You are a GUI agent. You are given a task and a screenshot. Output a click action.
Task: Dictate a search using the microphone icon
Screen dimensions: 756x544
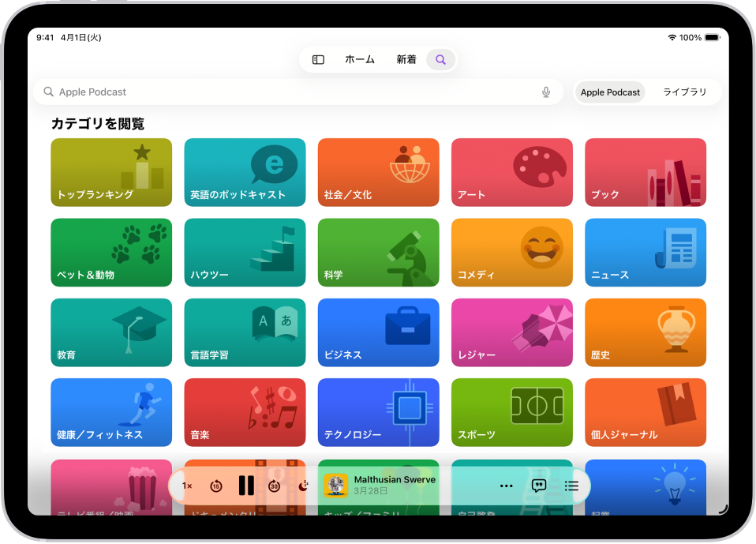[x=545, y=92]
